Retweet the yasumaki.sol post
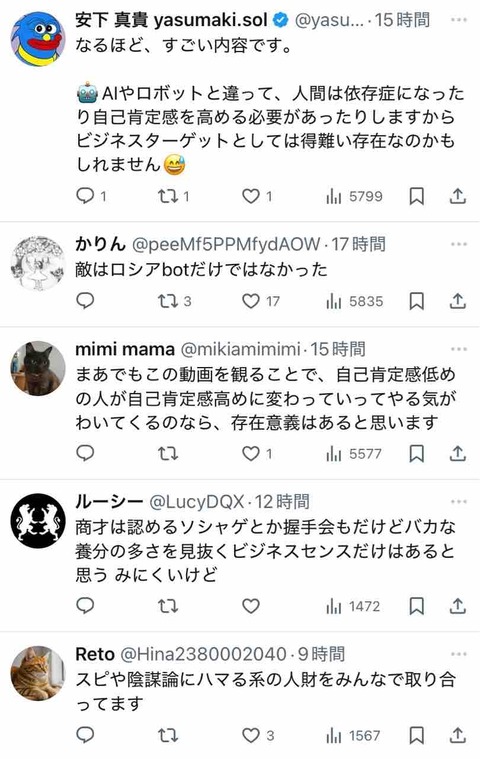Screen dimensions: 480x759 pos(168,196)
